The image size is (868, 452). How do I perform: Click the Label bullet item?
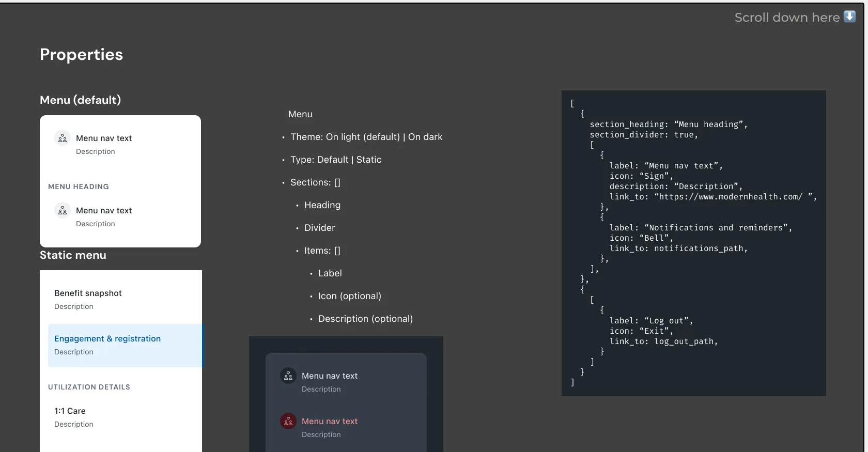[330, 273]
